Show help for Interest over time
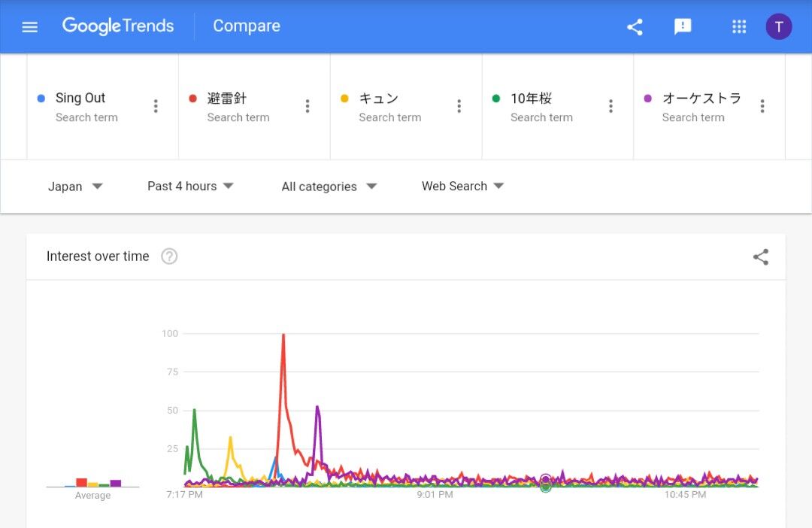812x528 pixels. coord(169,256)
